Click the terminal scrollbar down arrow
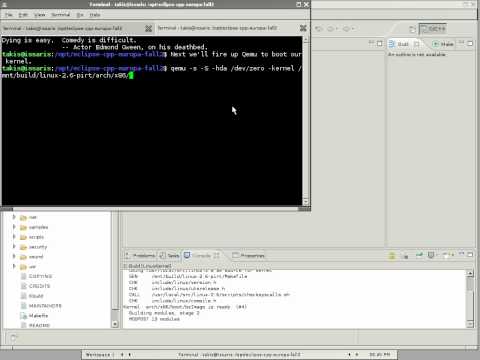The width and height of the screenshot is (480, 360). (x=306, y=201)
